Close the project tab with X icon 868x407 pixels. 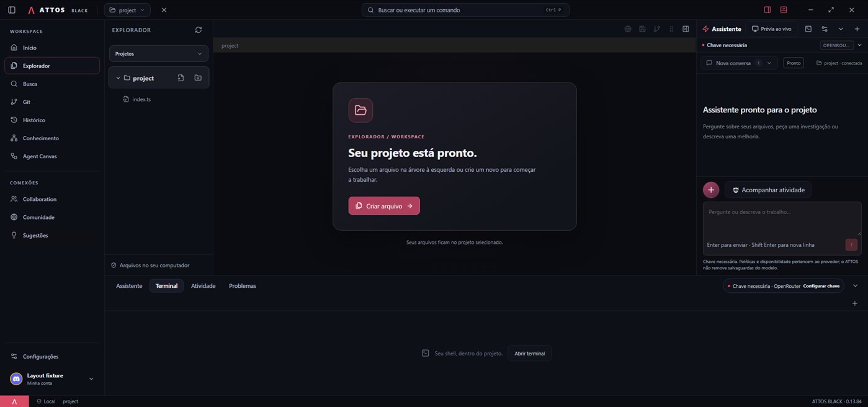coord(164,10)
